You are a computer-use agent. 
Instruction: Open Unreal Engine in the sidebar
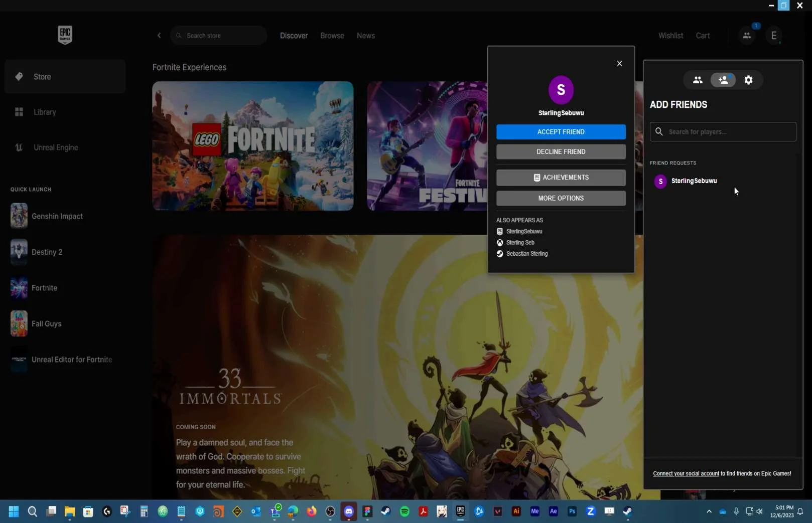pyautogui.click(x=65, y=147)
